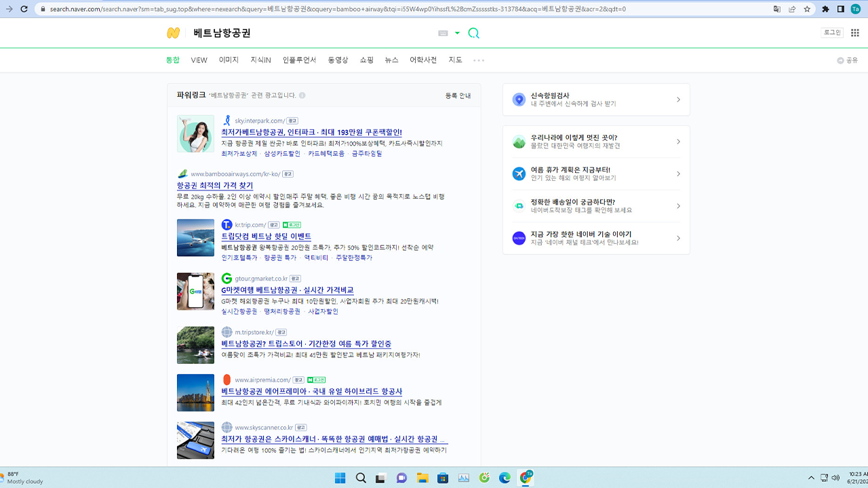Click the green landscape icon for 우리나라에 이렇게 멋진 곳이
Image resolution: width=868 pixels, height=488 pixels.
(519, 142)
